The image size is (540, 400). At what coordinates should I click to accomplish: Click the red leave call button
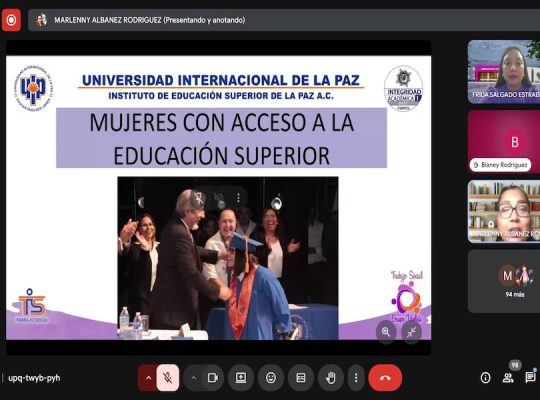coord(385,378)
